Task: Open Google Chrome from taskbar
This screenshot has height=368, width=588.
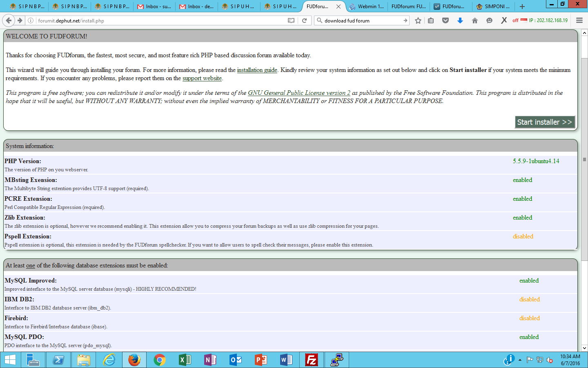Action: click(160, 360)
